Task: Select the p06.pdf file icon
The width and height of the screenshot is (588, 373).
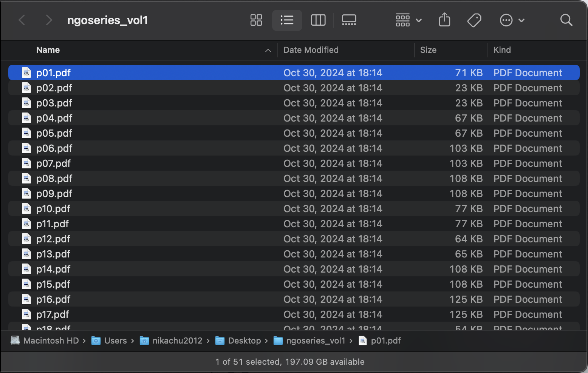Action: (26, 148)
